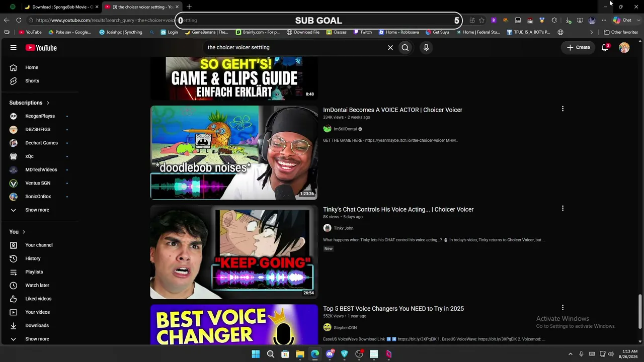Image resolution: width=644 pixels, height=362 pixels.
Task: Open more options for Top 5 Voice Changers
Action: (x=562, y=307)
